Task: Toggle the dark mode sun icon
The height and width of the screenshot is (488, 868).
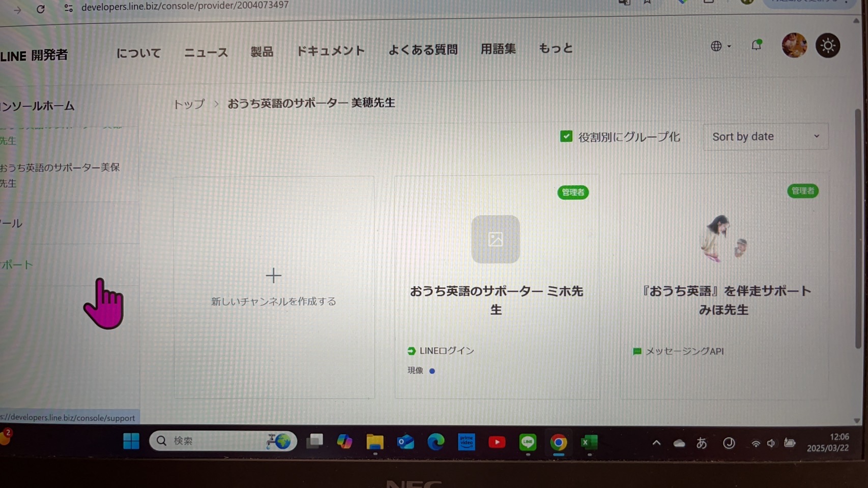Action: pos(828,46)
